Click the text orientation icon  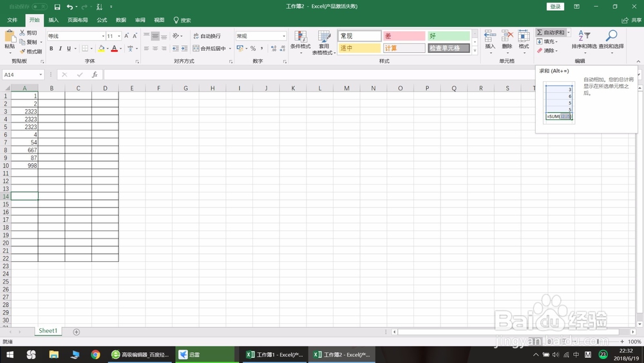click(x=176, y=35)
